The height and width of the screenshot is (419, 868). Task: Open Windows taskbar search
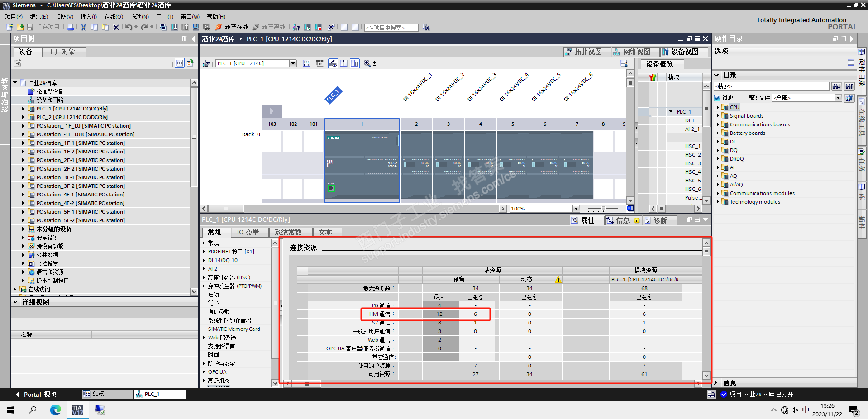coord(33,410)
